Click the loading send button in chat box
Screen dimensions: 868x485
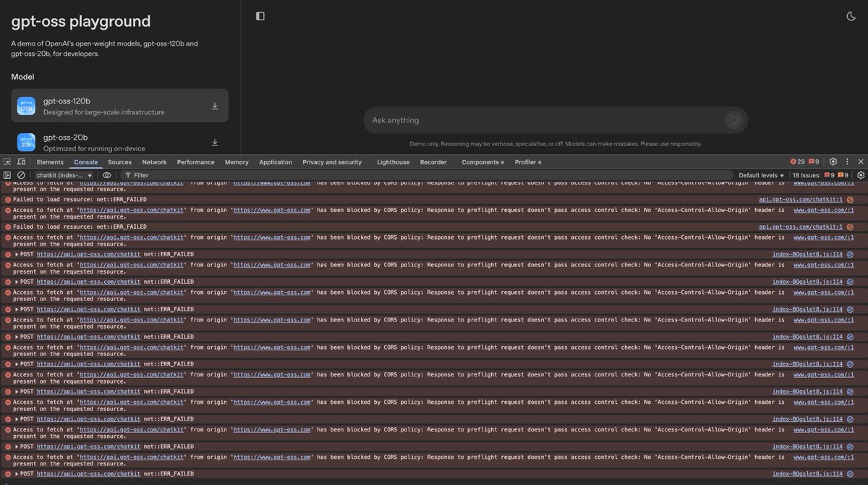pyautogui.click(x=733, y=120)
